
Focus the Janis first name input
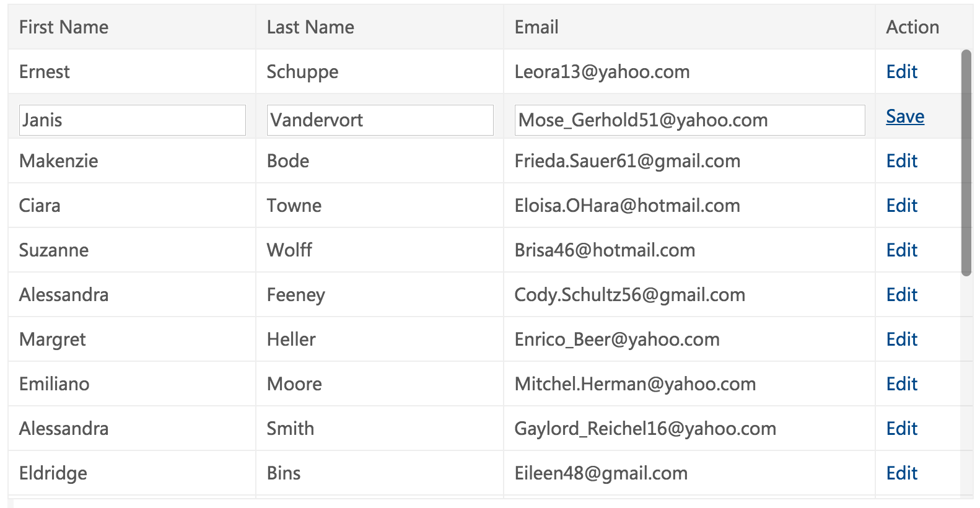(133, 120)
